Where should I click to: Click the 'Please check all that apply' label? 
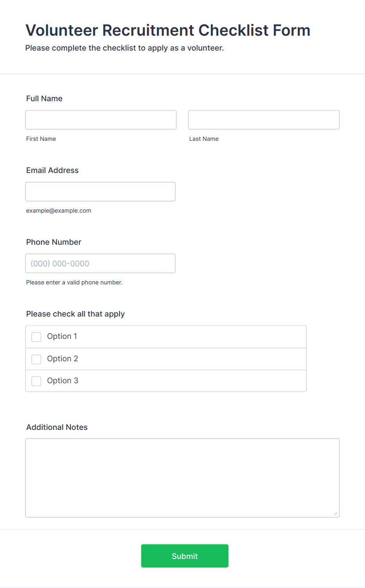tap(75, 314)
